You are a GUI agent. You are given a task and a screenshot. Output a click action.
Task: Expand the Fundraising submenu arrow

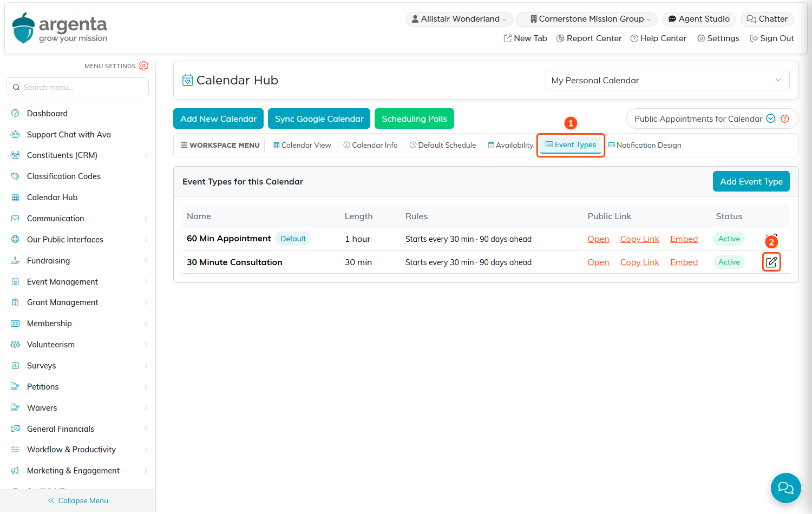coord(146,261)
